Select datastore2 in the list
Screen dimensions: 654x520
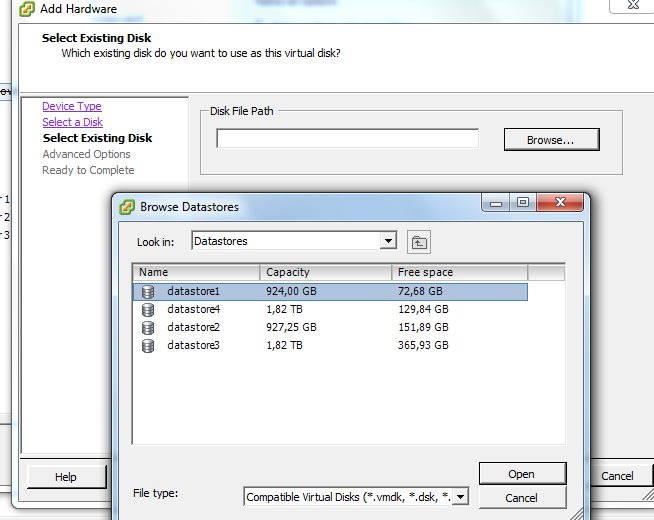click(194, 327)
